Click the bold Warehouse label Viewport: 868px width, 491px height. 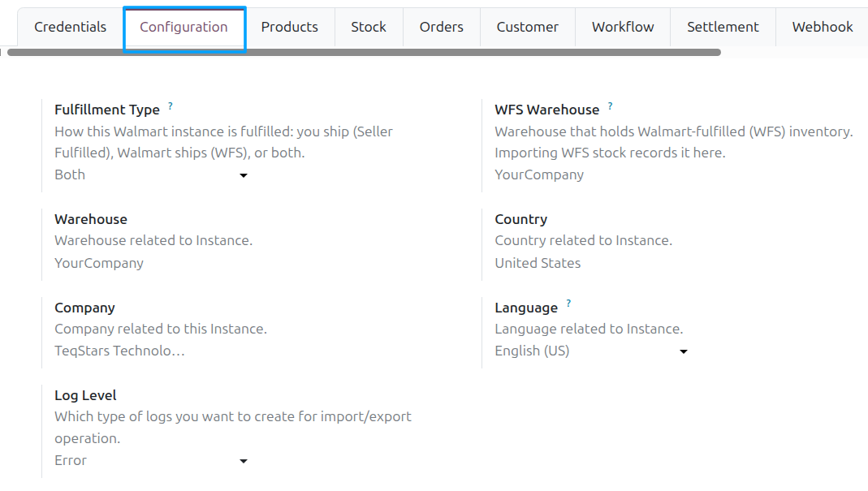pos(91,219)
